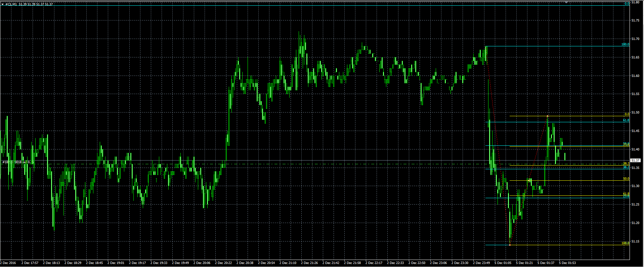This screenshot has height=267, width=644.
Task: Select the cyan 61.8 Fibonacci label near 51.48
Action: [626, 120]
